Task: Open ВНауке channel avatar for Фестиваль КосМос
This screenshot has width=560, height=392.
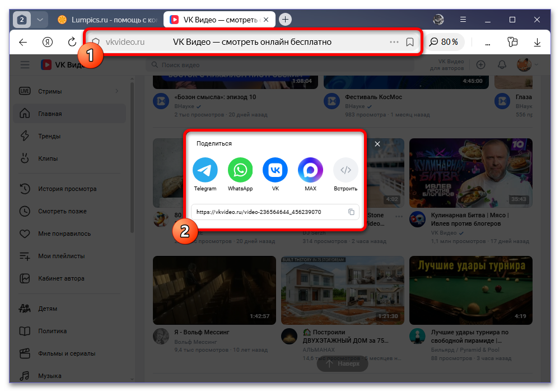Action: (x=332, y=101)
